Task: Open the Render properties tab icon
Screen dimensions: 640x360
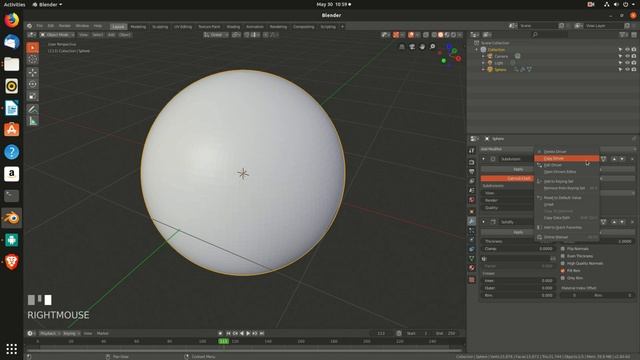Action: 471,162
